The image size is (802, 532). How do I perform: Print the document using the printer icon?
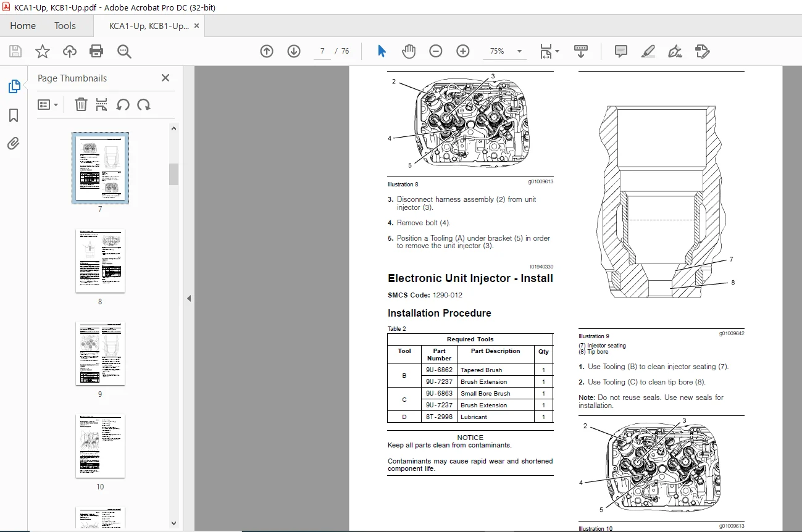[x=96, y=51]
